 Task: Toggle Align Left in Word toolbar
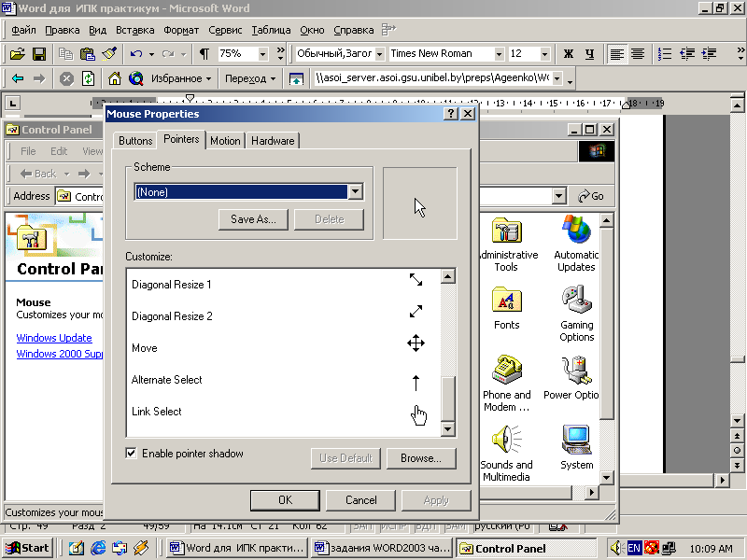616,54
